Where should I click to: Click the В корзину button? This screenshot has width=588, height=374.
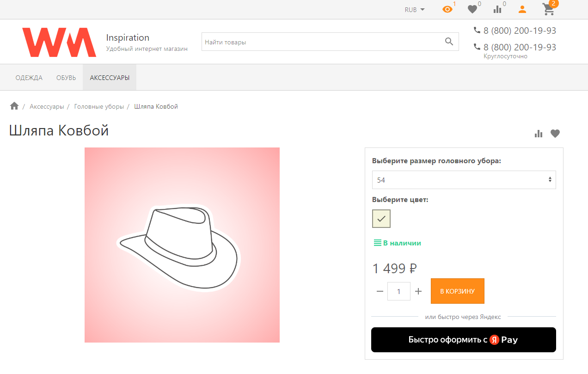point(457,291)
